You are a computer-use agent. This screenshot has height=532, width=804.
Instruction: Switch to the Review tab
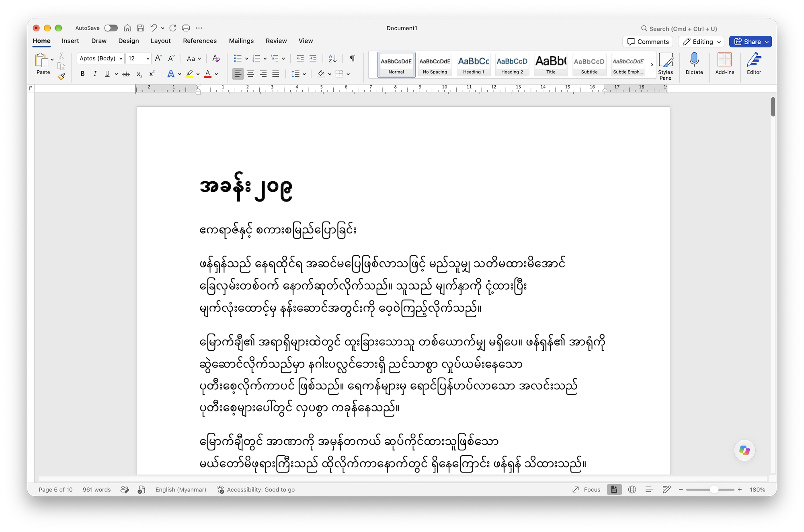pos(276,41)
